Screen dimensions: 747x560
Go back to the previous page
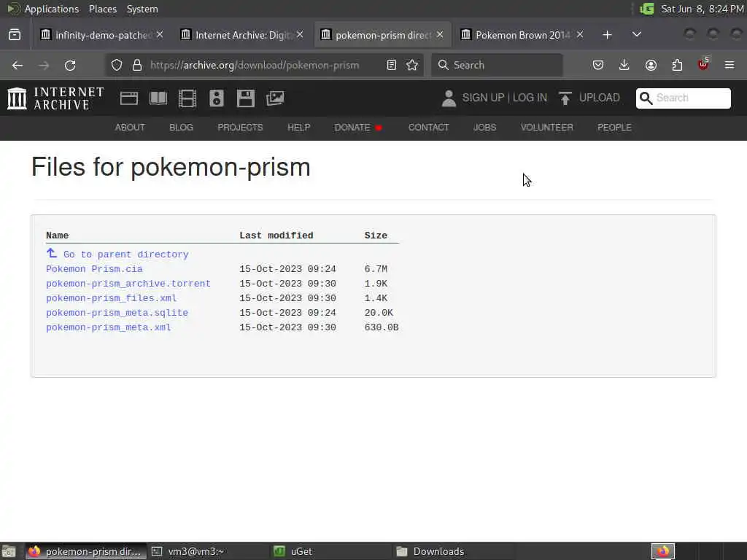click(x=18, y=65)
